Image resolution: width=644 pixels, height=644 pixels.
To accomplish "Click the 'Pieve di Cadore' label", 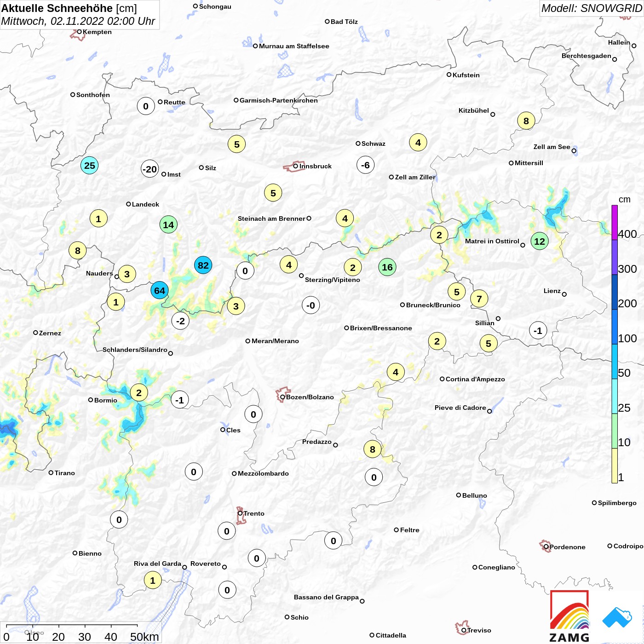I will 460,408.
